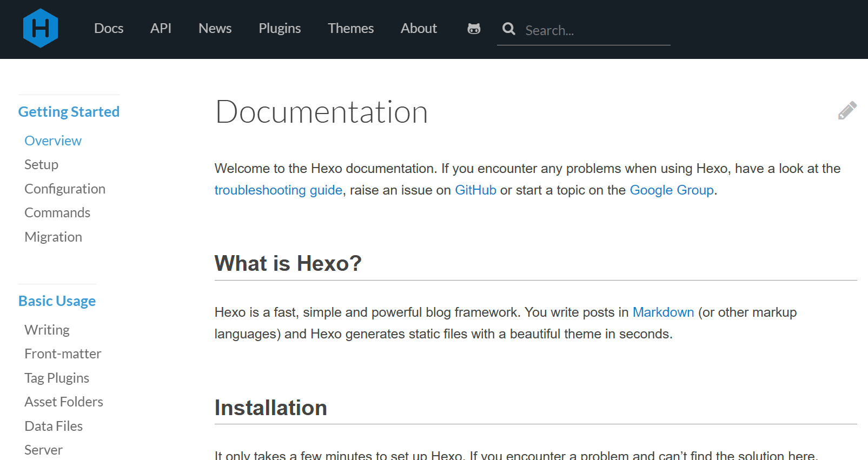Open the GitHub cat icon link
Image resolution: width=868 pixels, height=460 pixels.
click(474, 29)
